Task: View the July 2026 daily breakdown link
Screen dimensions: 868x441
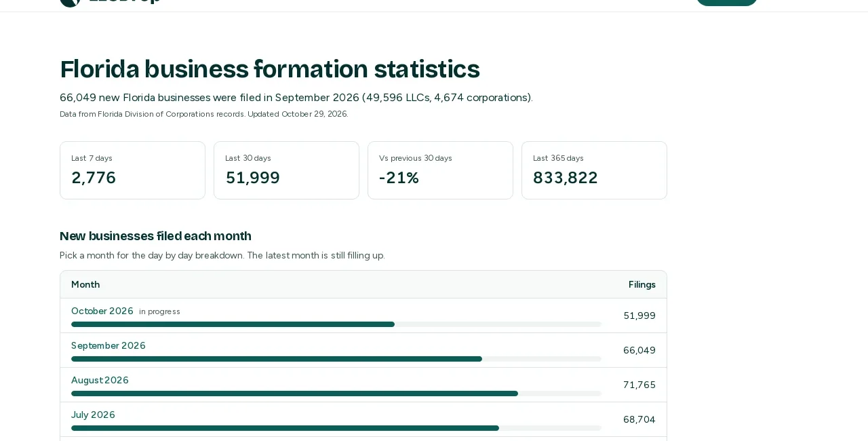Action: pos(93,415)
